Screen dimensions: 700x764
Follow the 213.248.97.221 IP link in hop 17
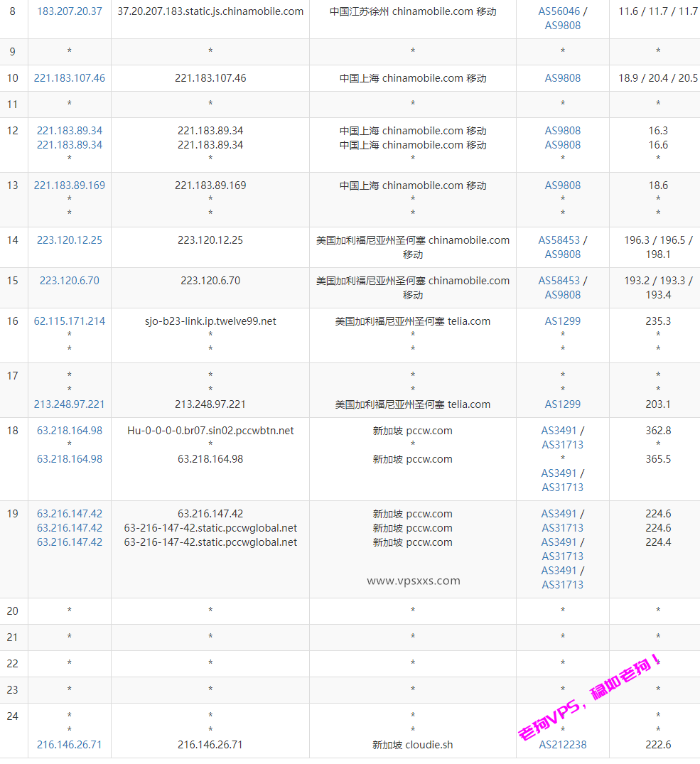click(70, 404)
